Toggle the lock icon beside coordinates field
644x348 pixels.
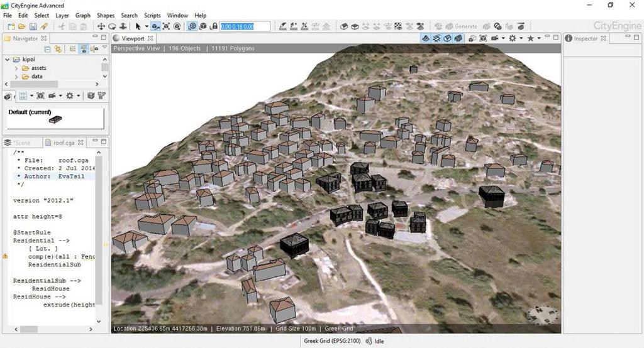pyautogui.click(x=214, y=26)
